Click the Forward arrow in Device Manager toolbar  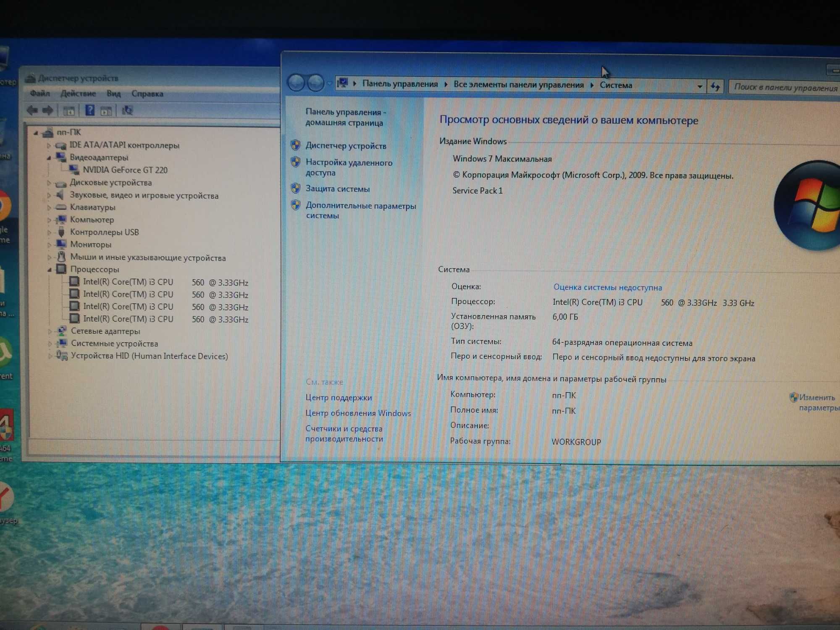(x=48, y=110)
